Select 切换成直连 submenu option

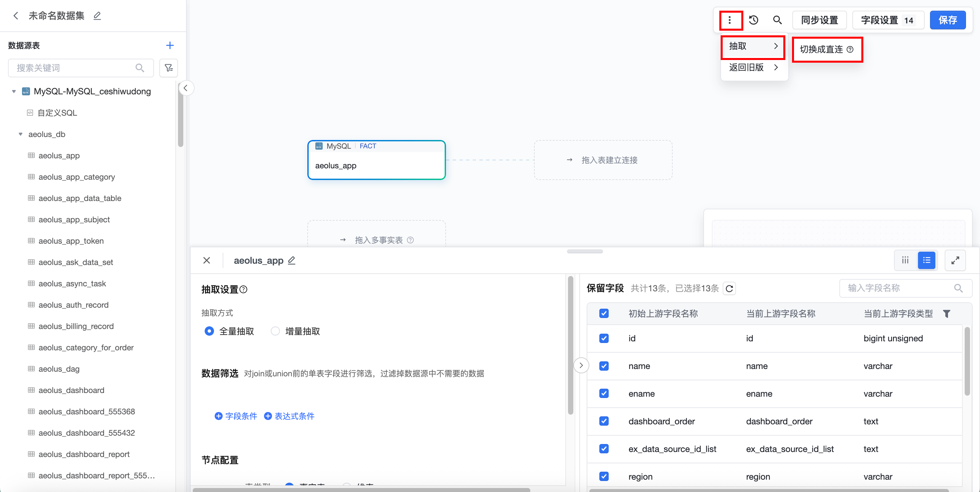pos(822,49)
